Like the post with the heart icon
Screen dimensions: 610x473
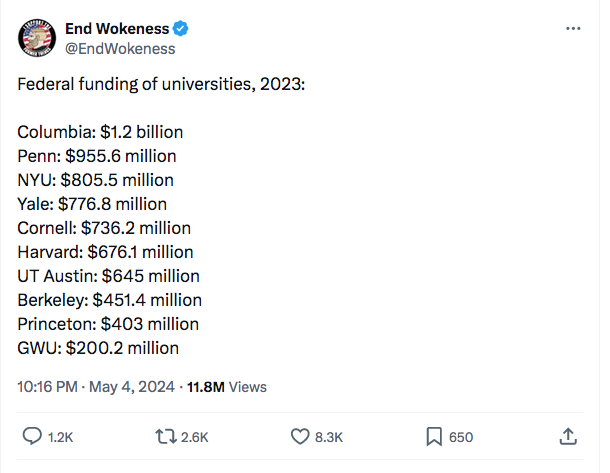point(300,437)
